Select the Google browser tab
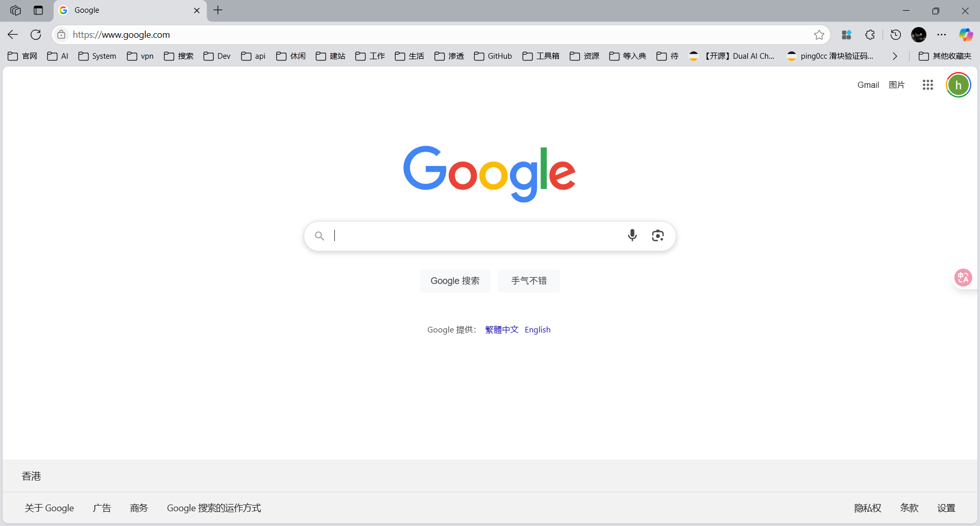Image resolution: width=980 pixels, height=526 pixels. coord(130,10)
